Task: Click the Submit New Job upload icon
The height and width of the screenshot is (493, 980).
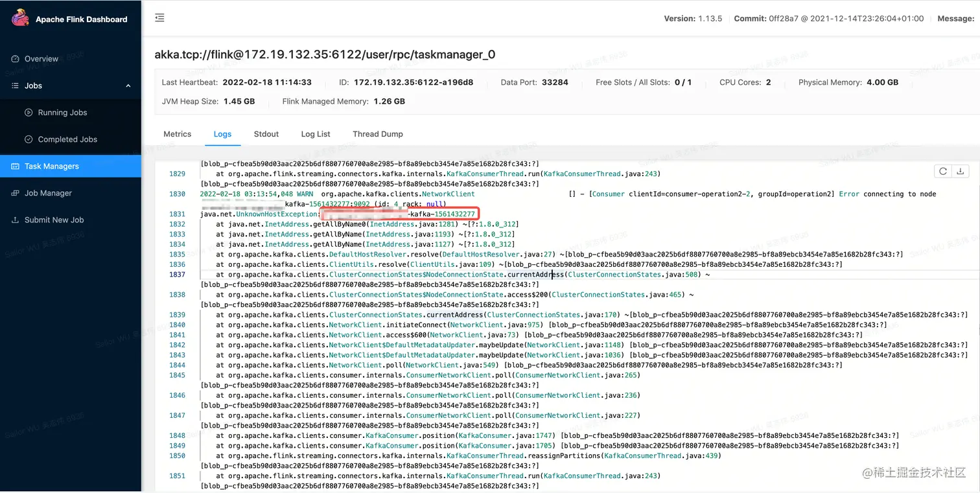Action: [16, 220]
